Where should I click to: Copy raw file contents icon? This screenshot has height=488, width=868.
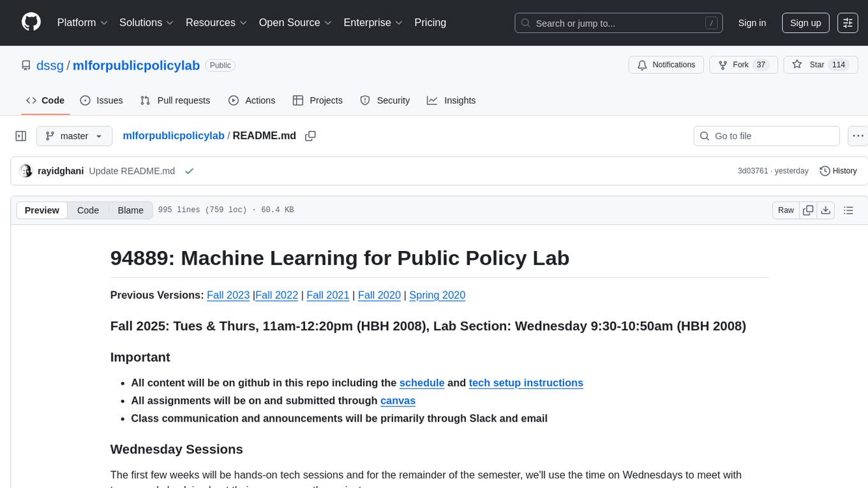(x=808, y=210)
